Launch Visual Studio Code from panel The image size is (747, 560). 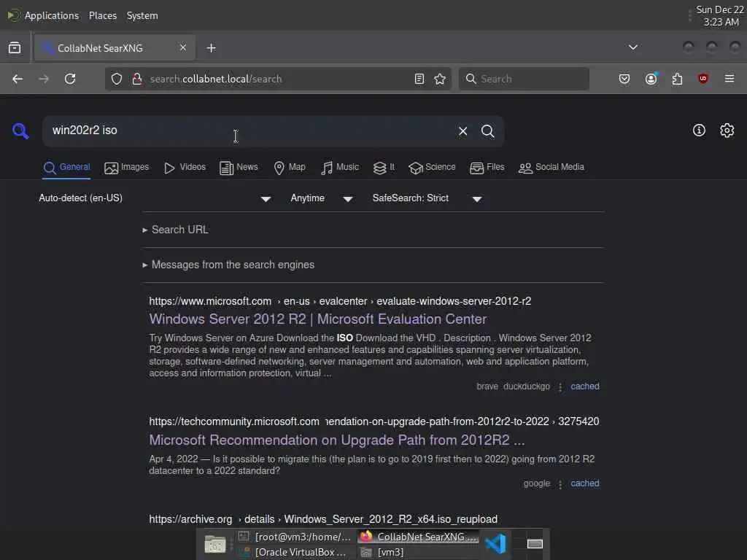click(x=495, y=544)
